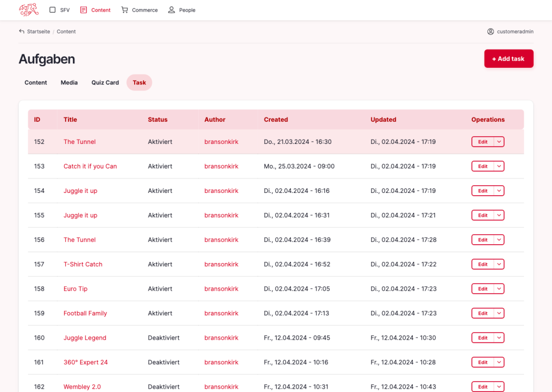Open the Football Family task link
The image size is (552, 392).
(85, 313)
